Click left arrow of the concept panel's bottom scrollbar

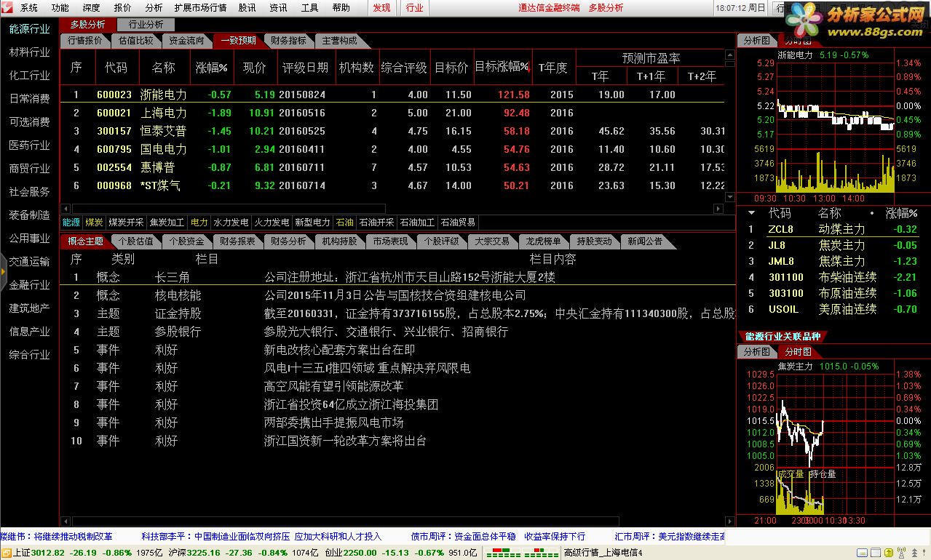pyautogui.click(x=66, y=521)
